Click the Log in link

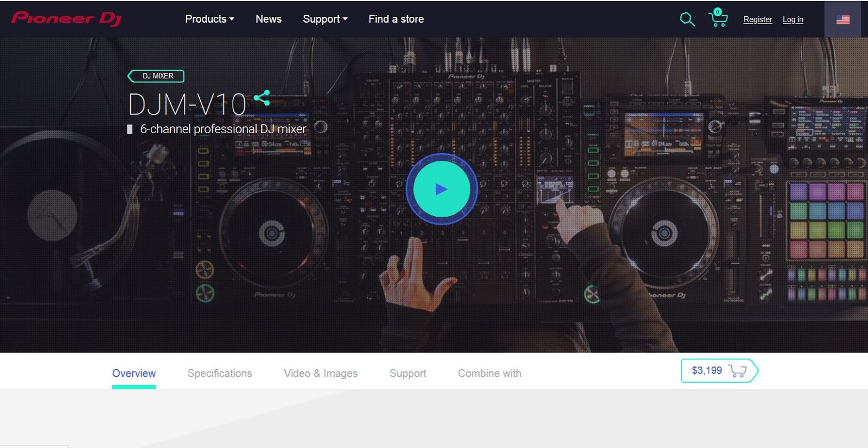[x=793, y=20]
